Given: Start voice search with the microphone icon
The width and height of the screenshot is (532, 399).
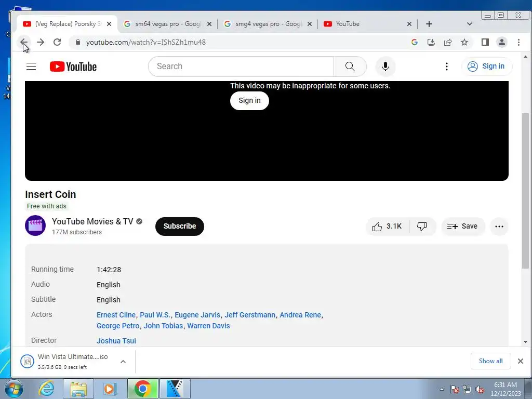Looking at the screenshot, I should [385, 66].
